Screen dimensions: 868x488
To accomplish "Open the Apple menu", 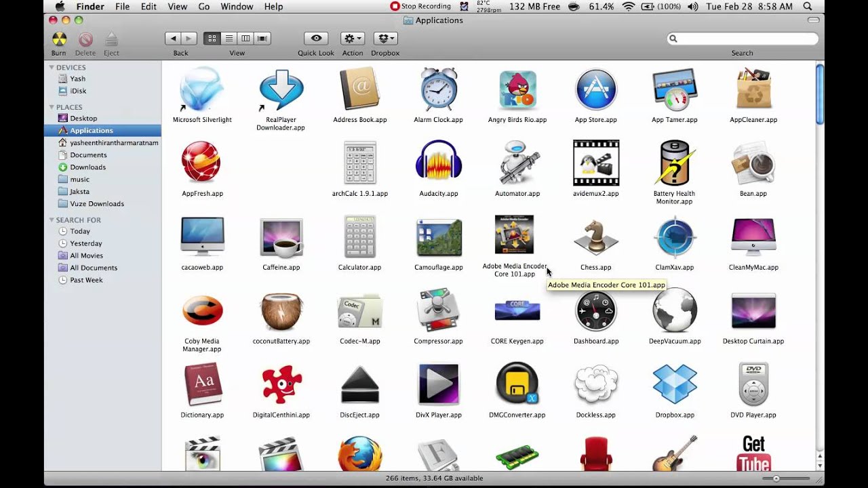I will pyautogui.click(x=60, y=6).
